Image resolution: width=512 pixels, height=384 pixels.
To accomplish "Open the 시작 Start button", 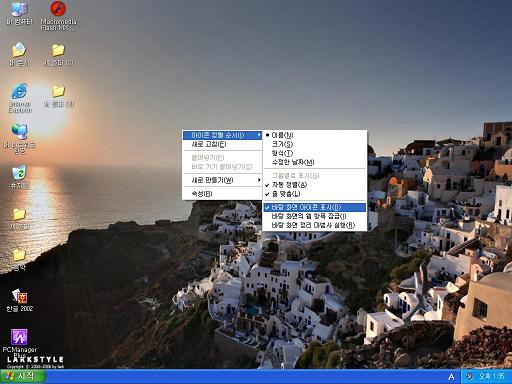I will pos(22,376).
